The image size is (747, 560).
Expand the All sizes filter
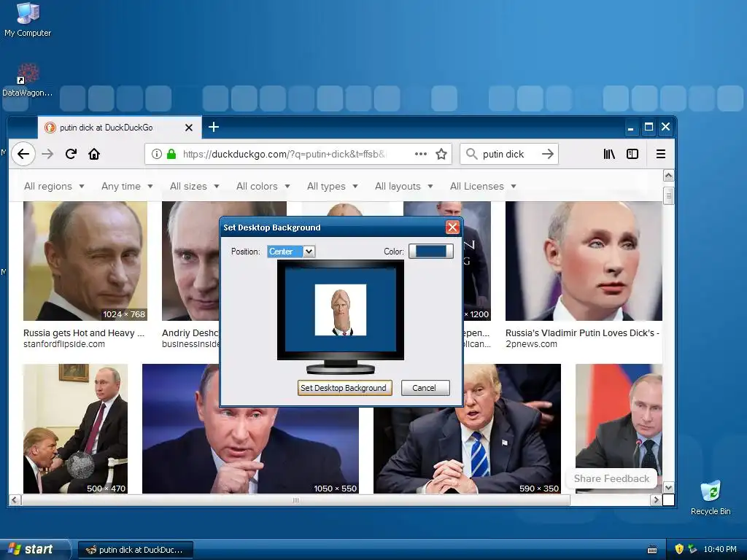[x=194, y=186]
